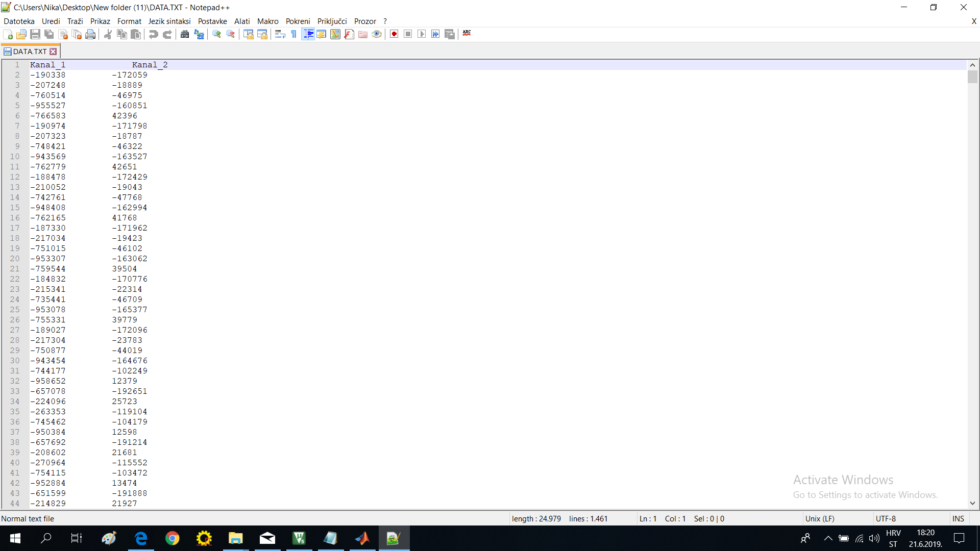Place cursor on the Kanal_1 header text
980x551 pixels.
(x=47, y=65)
